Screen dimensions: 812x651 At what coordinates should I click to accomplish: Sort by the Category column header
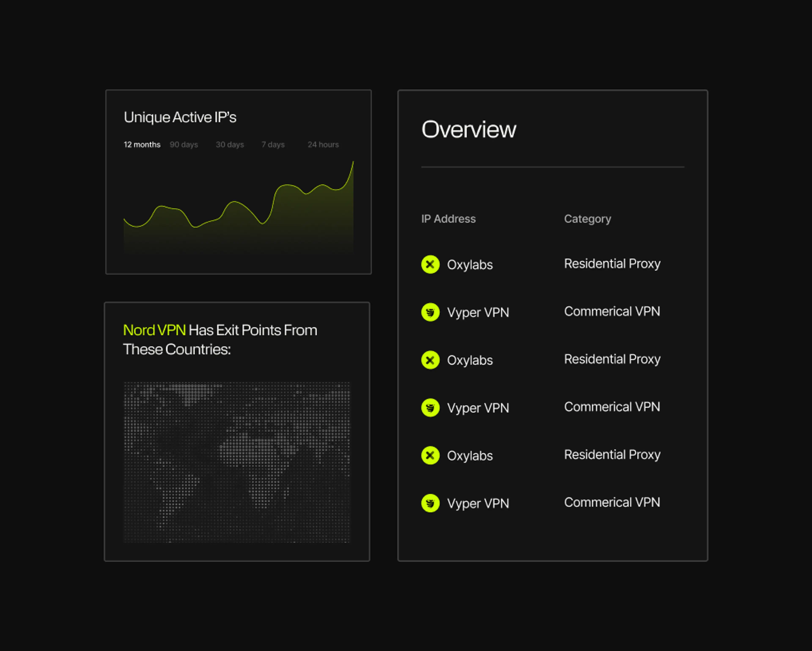(x=587, y=219)
